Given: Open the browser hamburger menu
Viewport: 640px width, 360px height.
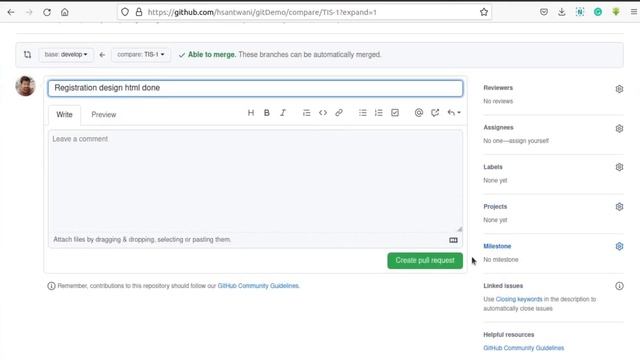Looking at the screenshot, I should click(x=634, y=12).
